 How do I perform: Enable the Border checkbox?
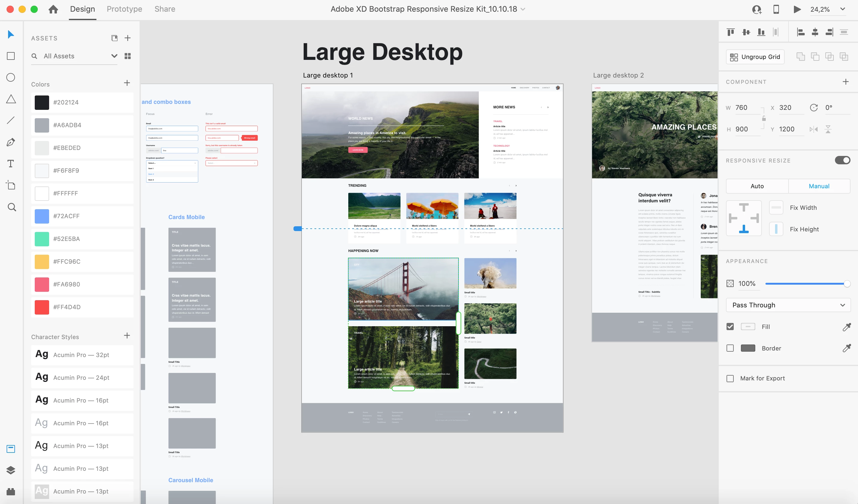(730, 348)
